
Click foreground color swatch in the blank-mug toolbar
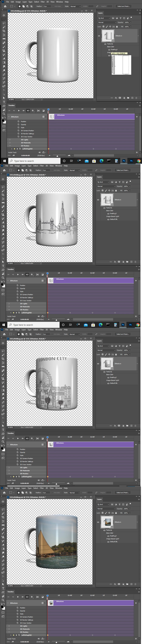3,120
